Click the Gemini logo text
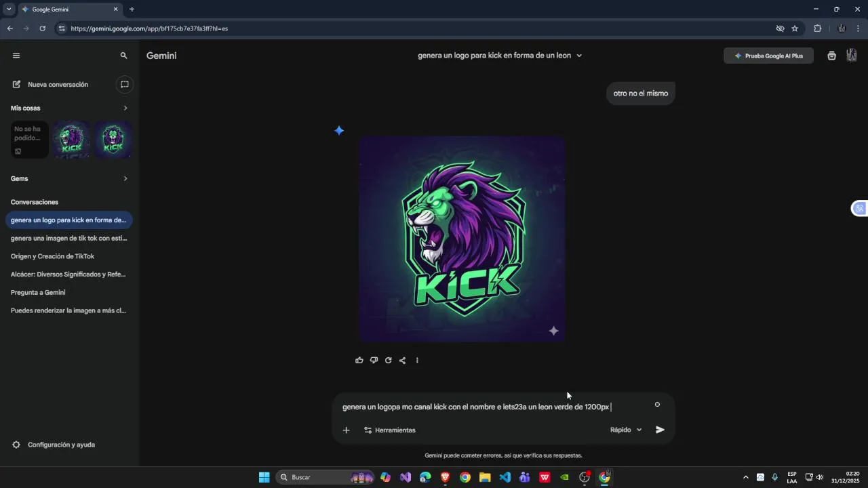Image resolution: width=868 pixels, height=488 pixels. coord(161,56)
